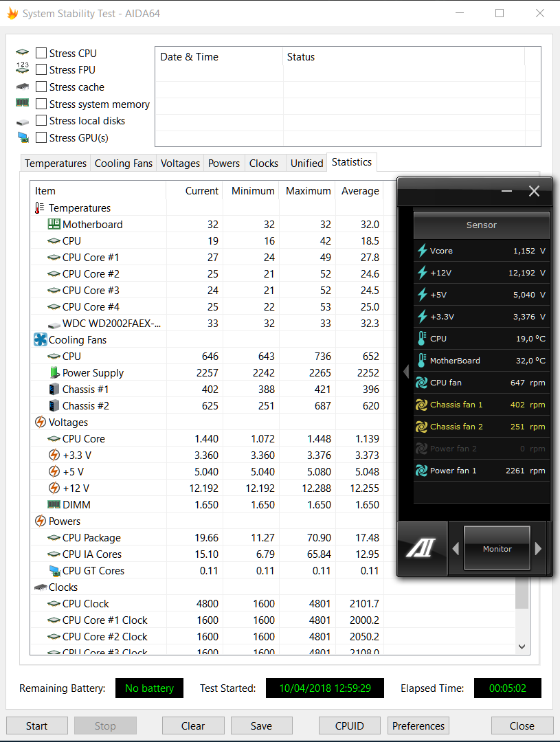The width and height of the screenshot is (560, 742).
Task: Go to next page right of Monitor button
Action: [538, 548]
